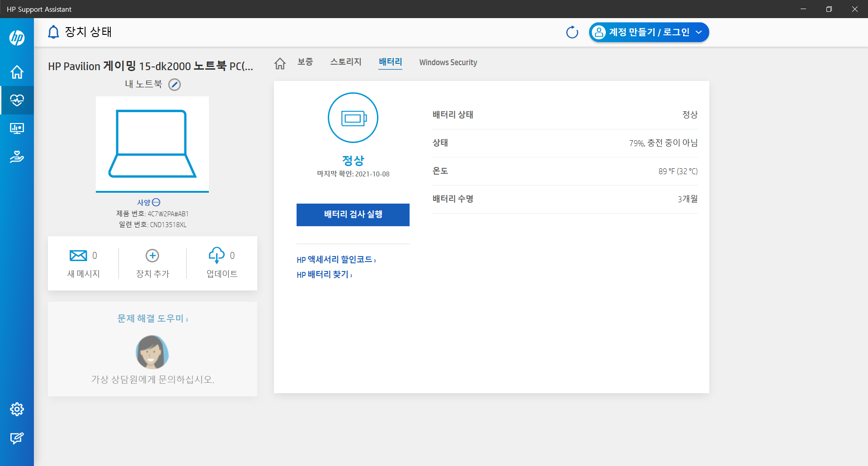Click the 마지막 확인: 2021-10-08 text

tap(353, 174)
